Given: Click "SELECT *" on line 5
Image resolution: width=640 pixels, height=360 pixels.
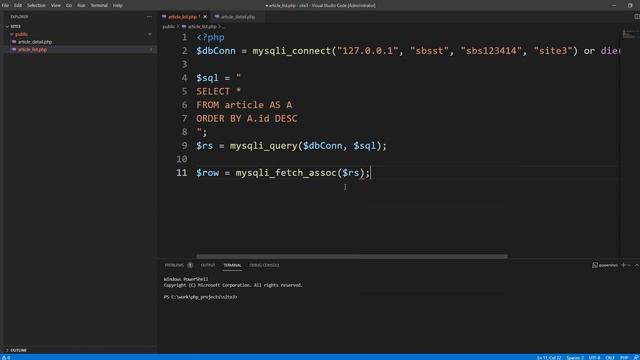Looking at the screenshot, I should tap(218, 91).
